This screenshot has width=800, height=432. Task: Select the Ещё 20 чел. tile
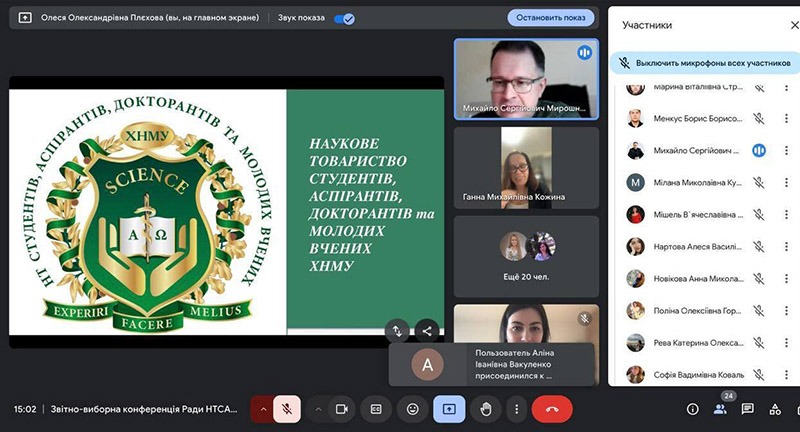526,255
